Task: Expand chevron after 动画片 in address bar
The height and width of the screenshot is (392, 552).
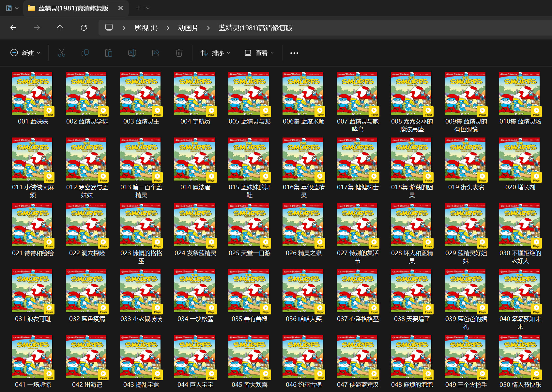Action: point(208,28)
